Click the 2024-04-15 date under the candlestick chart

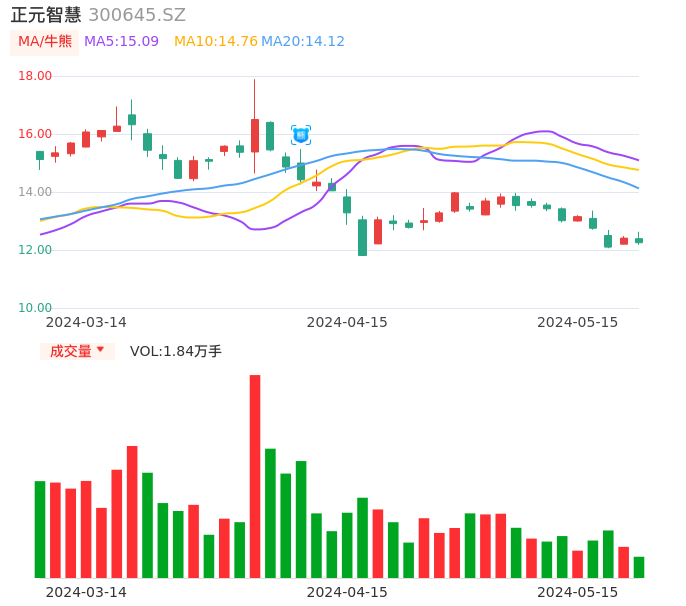coord(347,322)
